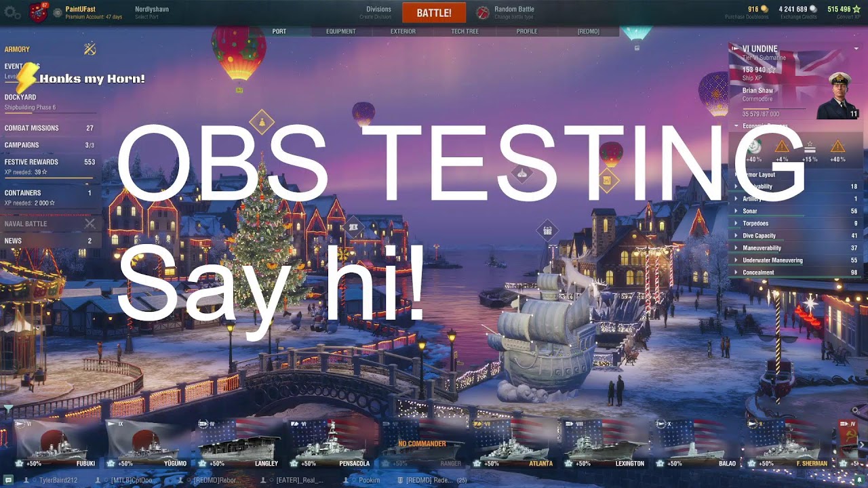
Task: Open the settings gear menu
Action: coord(13,13)
